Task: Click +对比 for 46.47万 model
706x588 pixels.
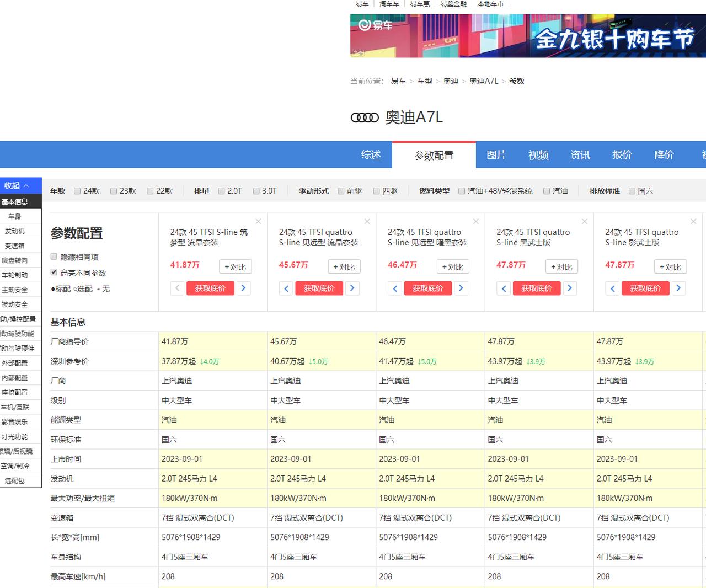Action: 453,267
